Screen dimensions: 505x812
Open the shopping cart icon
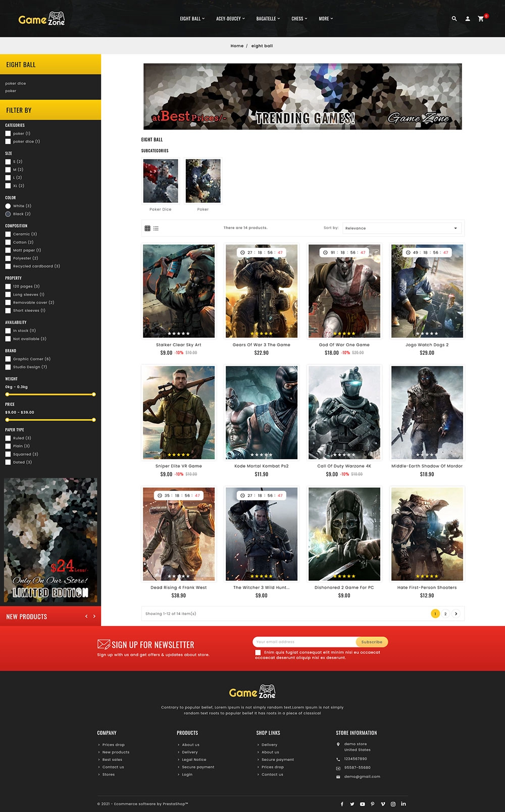(481, 19)
